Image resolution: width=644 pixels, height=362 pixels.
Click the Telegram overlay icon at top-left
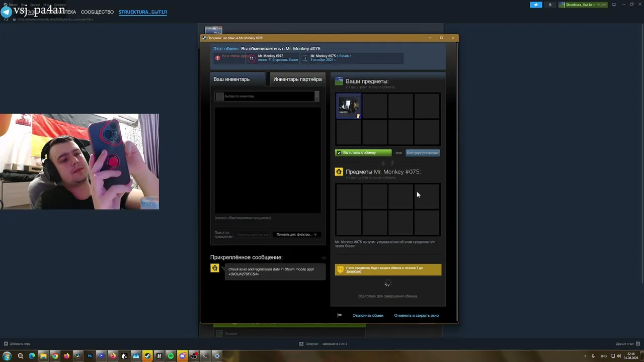click(6, 12)
